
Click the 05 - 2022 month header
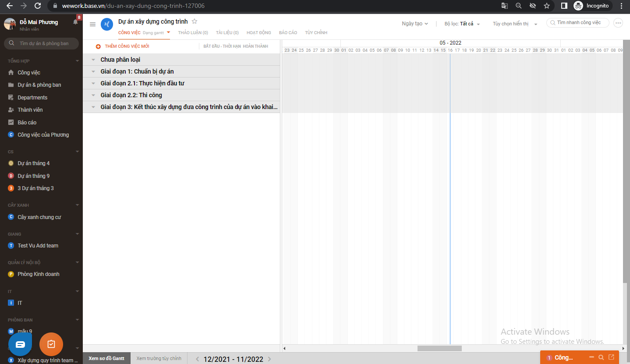pyautogui.click(x=450, y=43)
